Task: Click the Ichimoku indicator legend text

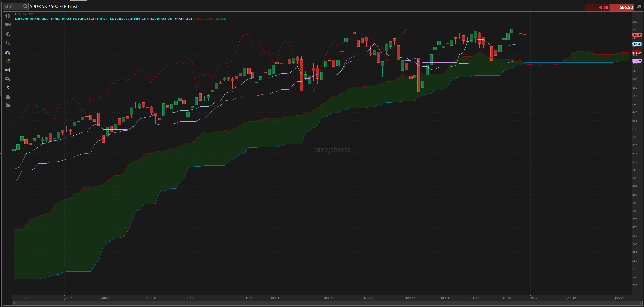Action: tap(93, 19)
